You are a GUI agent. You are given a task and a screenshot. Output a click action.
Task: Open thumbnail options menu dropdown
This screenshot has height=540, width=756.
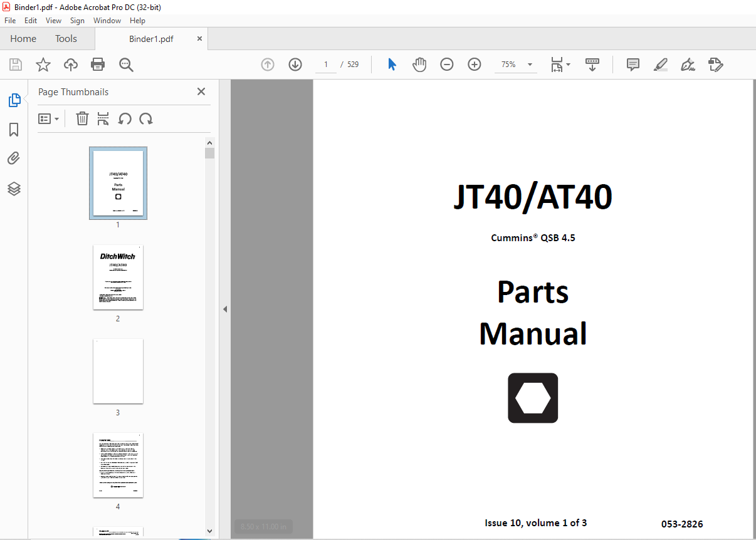tap(49, 118)
